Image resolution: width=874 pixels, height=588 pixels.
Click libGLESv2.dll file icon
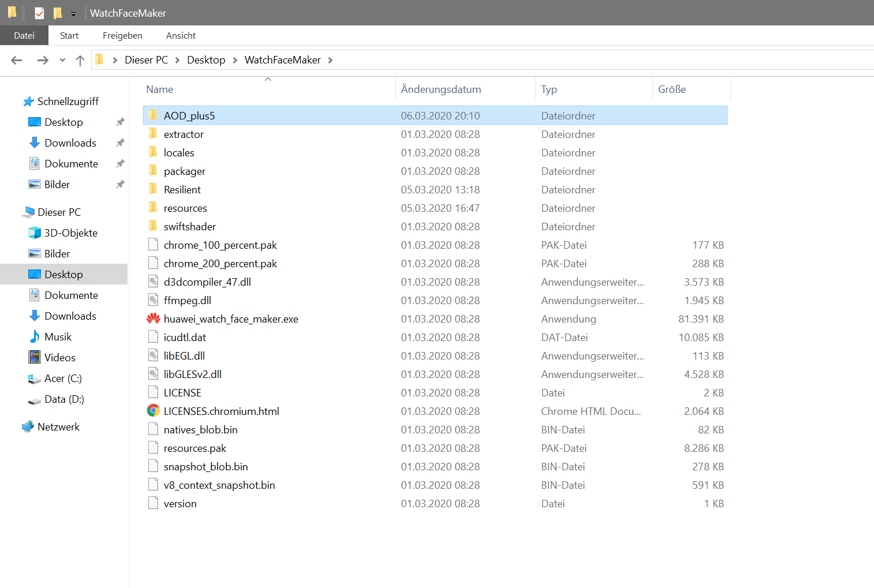pos(153,374)
